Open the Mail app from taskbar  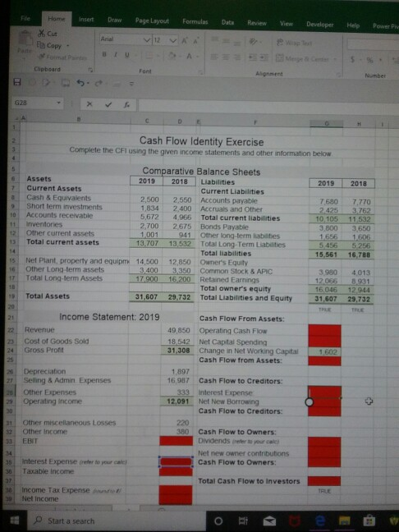click(269, 521)
